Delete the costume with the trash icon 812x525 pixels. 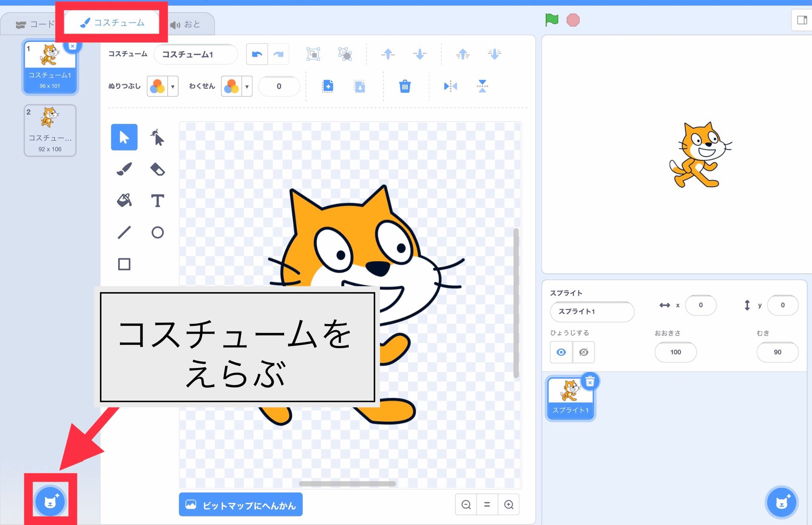404,86
